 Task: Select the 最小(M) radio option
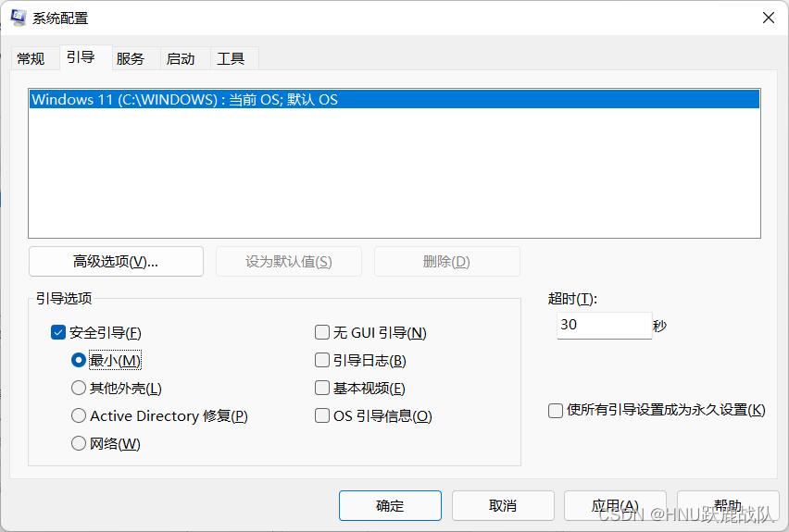[79, 360]
